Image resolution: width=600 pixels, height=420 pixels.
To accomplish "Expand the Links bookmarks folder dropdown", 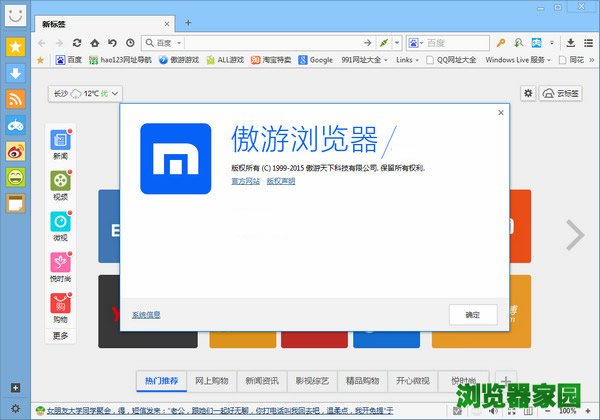I will [405, 60].
